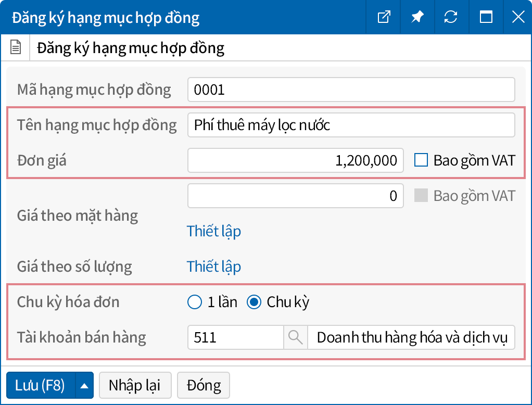The width and height of the screenshot is (532, 405).
Task: Click the Tài khoản bán hàng code field
Action: (x=236, y=337)
